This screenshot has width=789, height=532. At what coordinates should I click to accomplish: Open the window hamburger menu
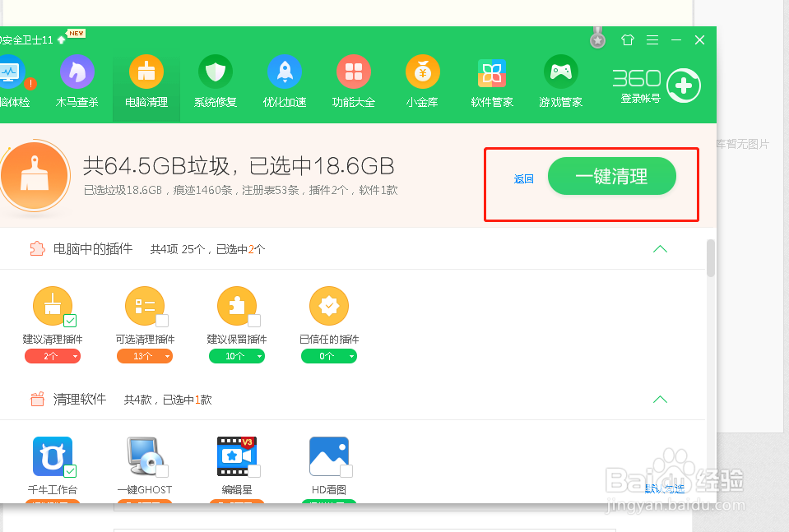pos(652,39)
